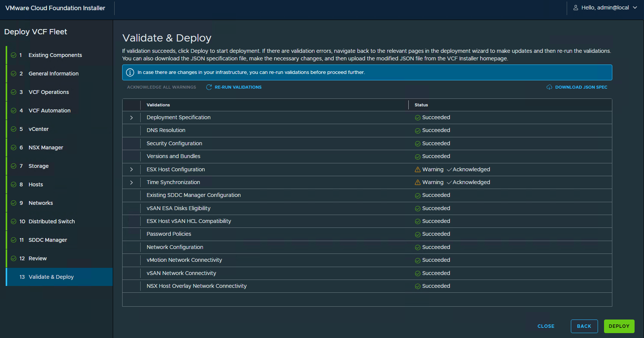Click the info icon in the blue banner
Screen dimensions: 644x338
coord(130,72)
